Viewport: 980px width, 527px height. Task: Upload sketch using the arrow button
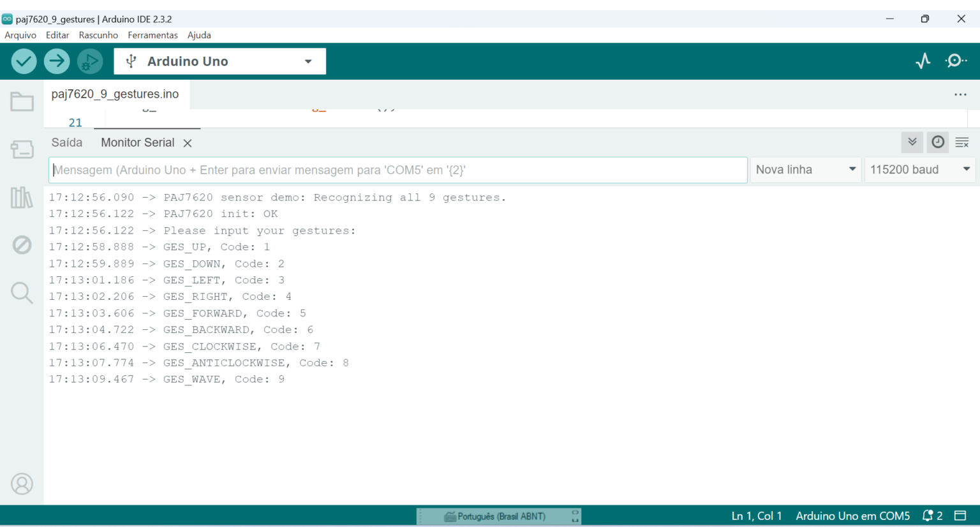pos(57,61)
